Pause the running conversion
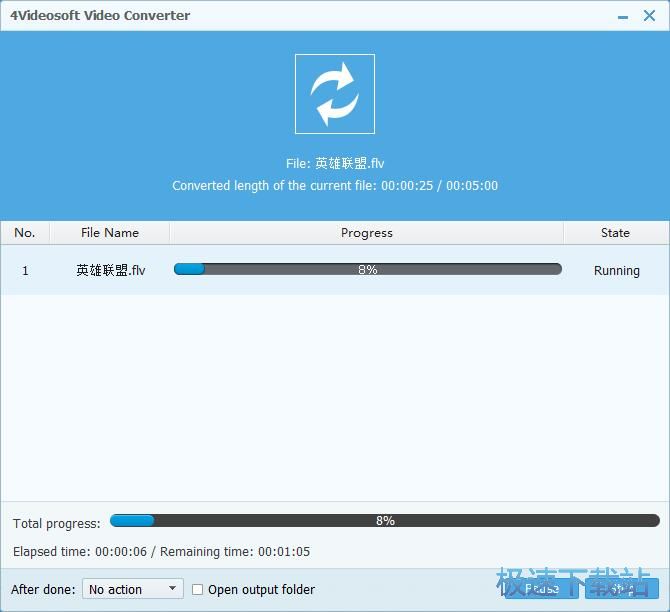 pyautogui.click(x=541, y=588)
